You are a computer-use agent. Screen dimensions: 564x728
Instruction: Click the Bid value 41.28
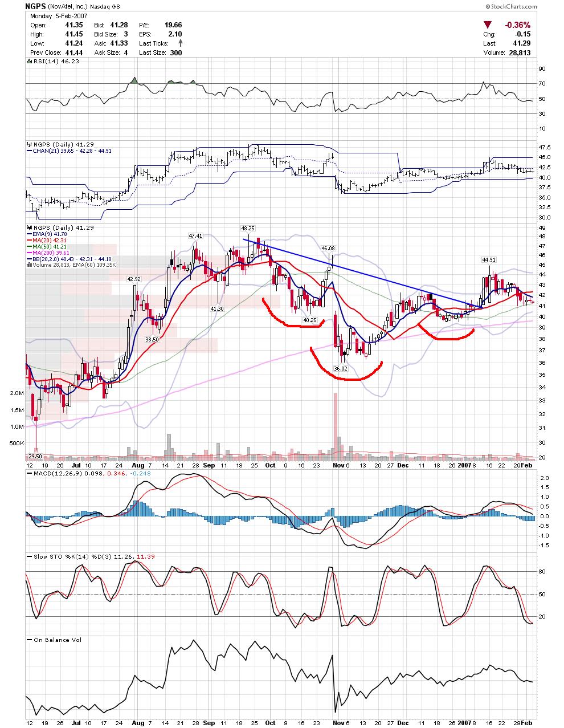[118, 25]
